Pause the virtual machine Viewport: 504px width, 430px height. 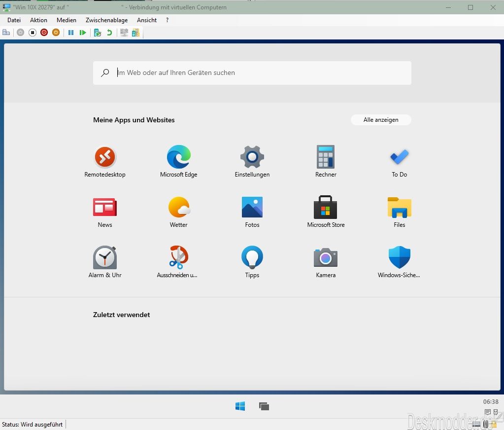pyautogui.click(x=71, y=33)
